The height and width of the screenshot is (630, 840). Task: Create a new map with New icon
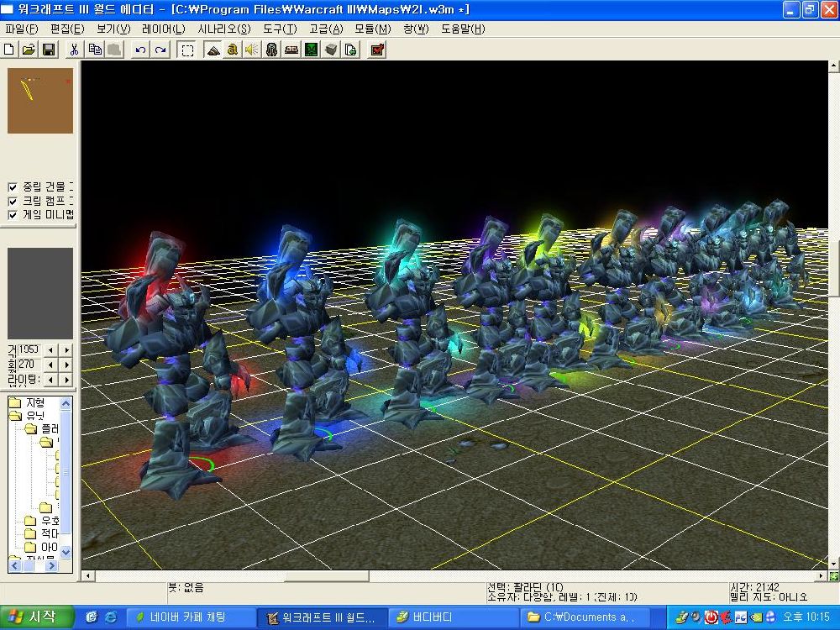click(9, 50)
